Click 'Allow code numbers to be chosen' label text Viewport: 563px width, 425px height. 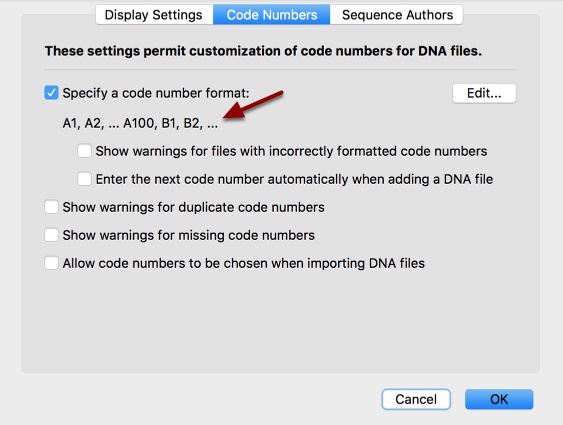pyautogui.click(x=243, y=263)
